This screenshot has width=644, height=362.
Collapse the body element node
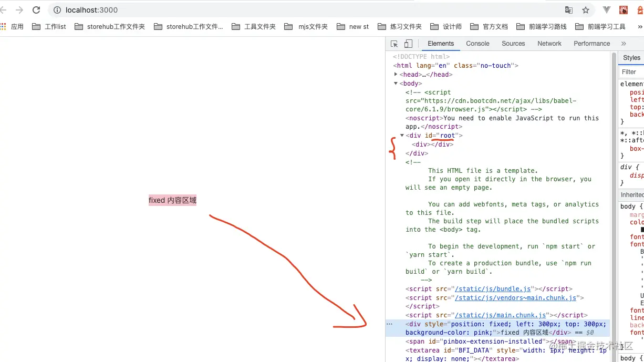coord(396,84)
